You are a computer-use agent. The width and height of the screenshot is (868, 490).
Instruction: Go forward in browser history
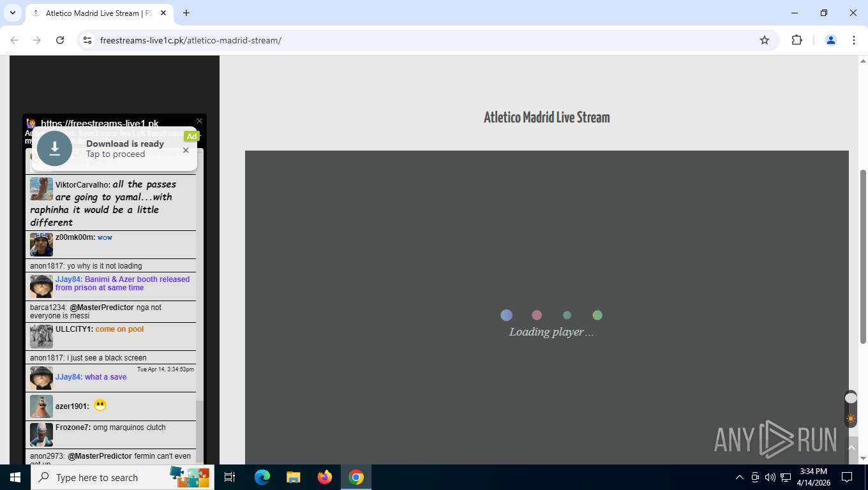coord(37,40)
